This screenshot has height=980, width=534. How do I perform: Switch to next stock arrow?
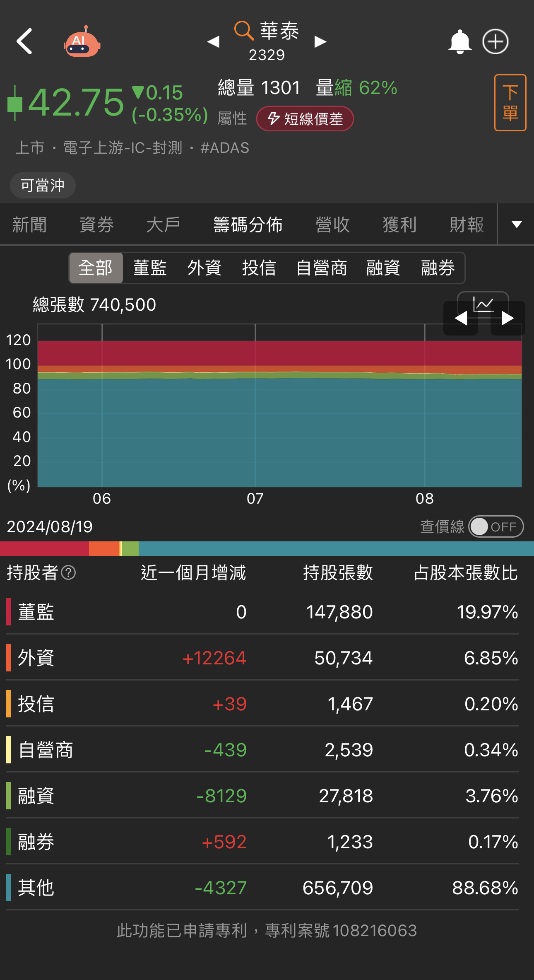click(320, 41)
